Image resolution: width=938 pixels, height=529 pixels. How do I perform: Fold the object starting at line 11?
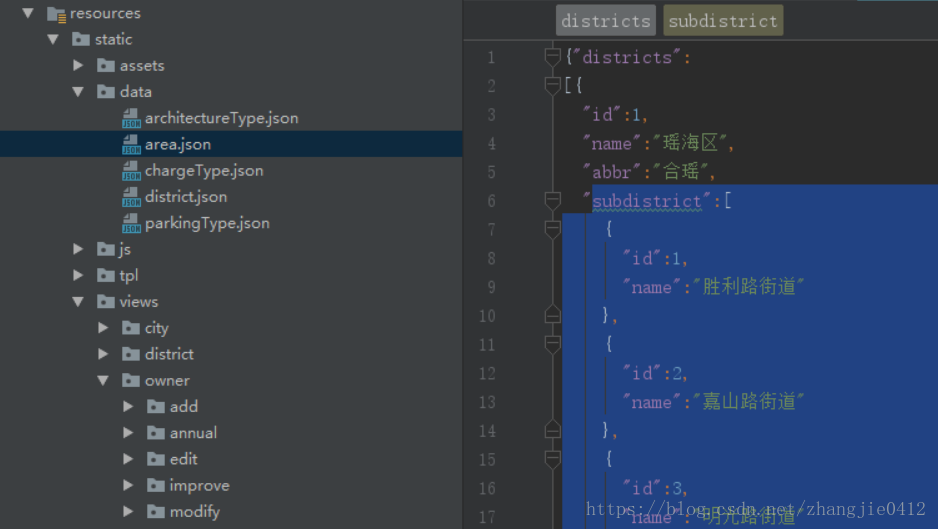point(552,343)
